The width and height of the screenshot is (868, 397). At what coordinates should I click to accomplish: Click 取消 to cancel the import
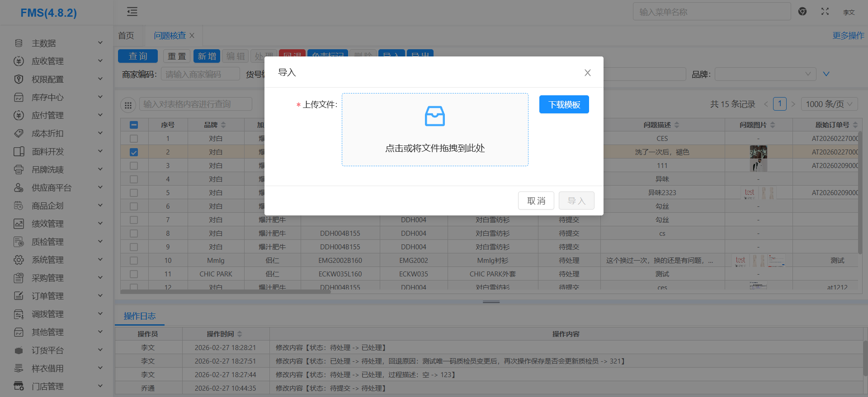(x=536, y=201)
